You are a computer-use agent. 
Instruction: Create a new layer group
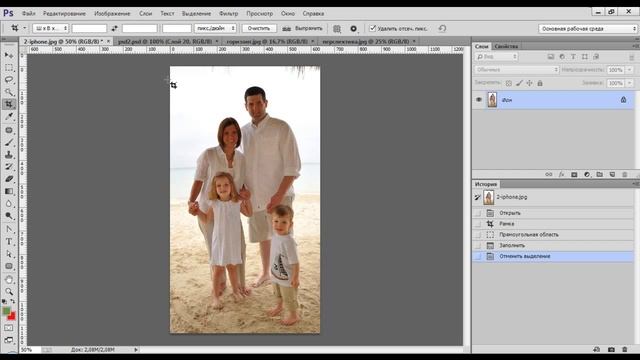tap(599, 175)
